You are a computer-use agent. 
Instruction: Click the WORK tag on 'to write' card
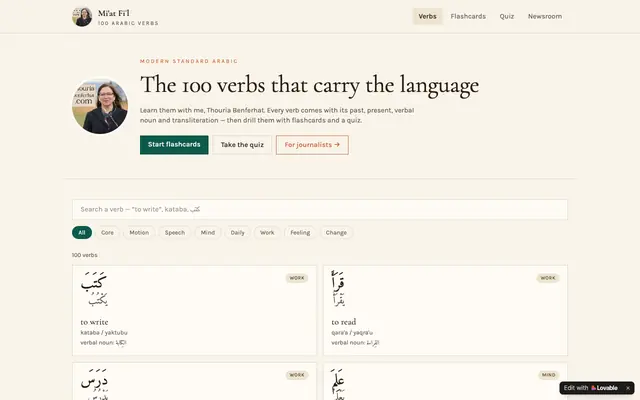pos(297,278)
